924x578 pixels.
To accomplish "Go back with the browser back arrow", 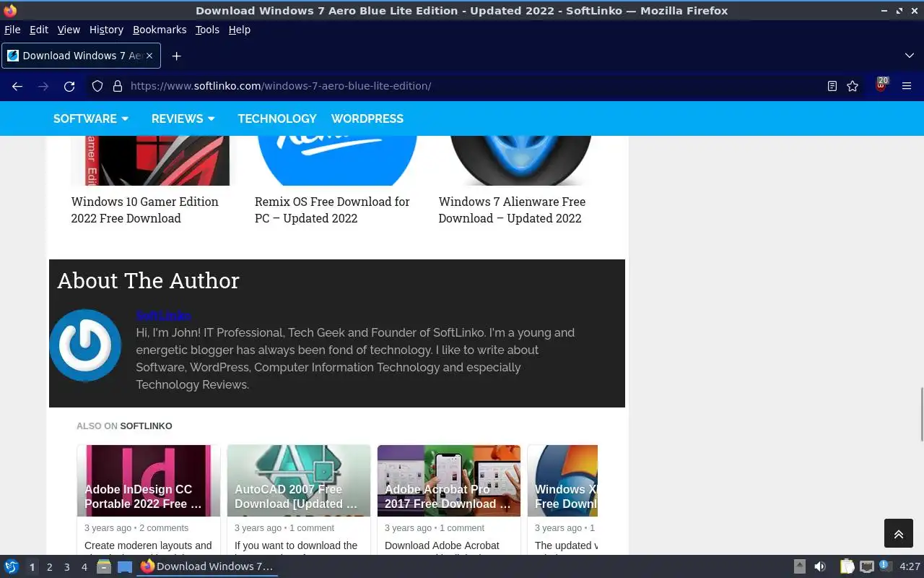I will coord(17,86).
